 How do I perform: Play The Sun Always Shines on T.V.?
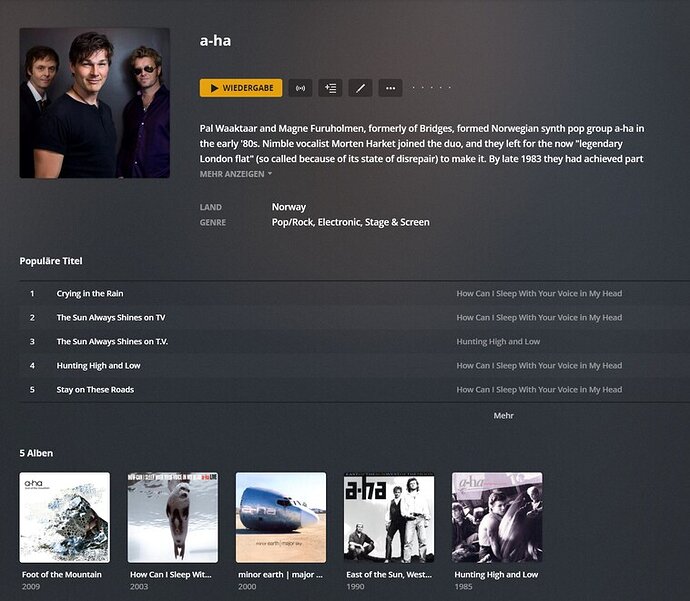click(112, 341)
